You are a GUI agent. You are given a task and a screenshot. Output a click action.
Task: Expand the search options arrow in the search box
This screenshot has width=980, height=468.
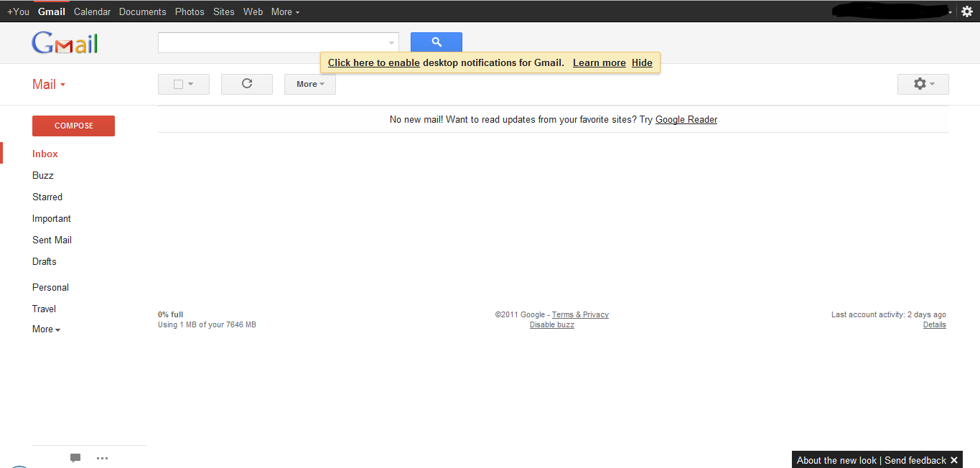tap(392, 43)
